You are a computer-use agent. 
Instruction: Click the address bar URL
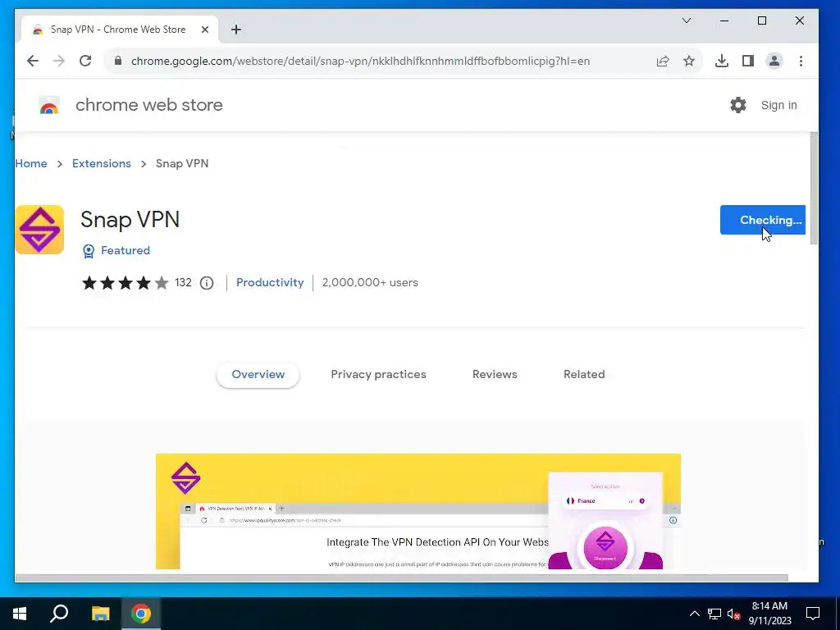point(361,61)
